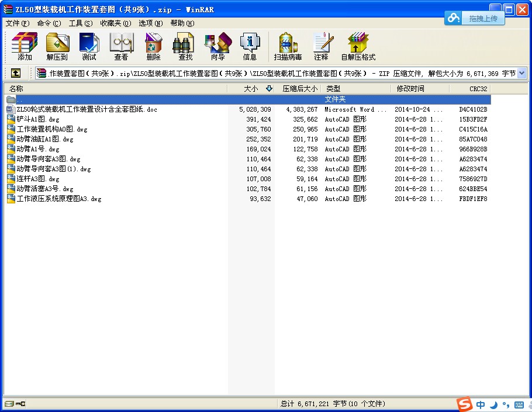
Task: Click the 解压到 (Extract To) icon
Action: click(x=57, y=47)
